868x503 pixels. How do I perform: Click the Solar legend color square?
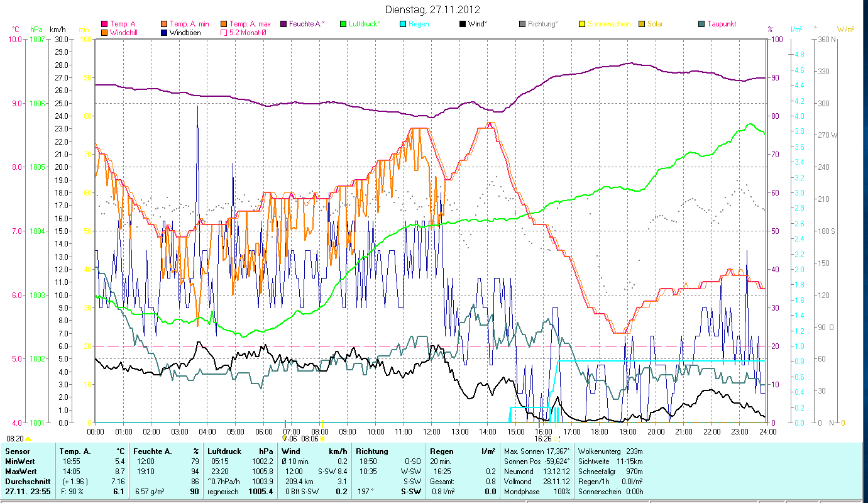pos(642,24)
